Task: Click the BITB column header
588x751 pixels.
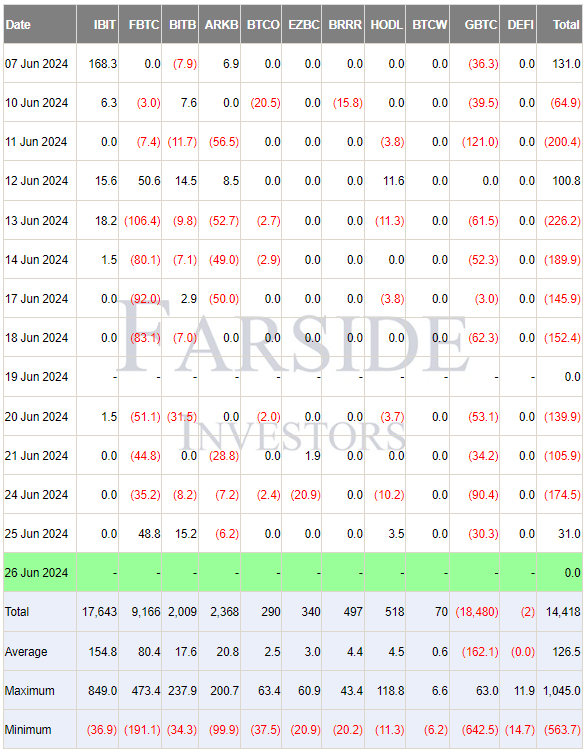Action: coord(180,24)
